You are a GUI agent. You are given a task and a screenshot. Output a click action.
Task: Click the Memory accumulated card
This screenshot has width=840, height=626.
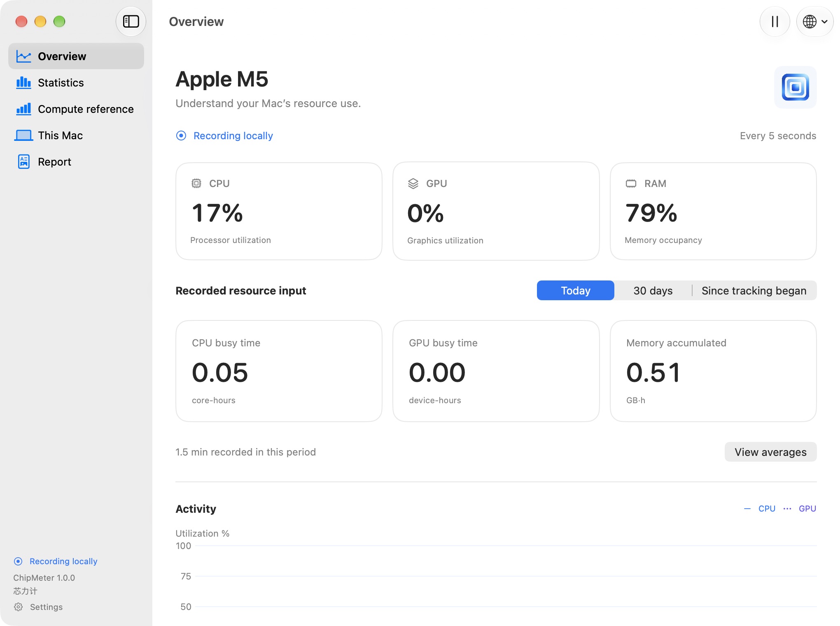click(x=713, y=371)
